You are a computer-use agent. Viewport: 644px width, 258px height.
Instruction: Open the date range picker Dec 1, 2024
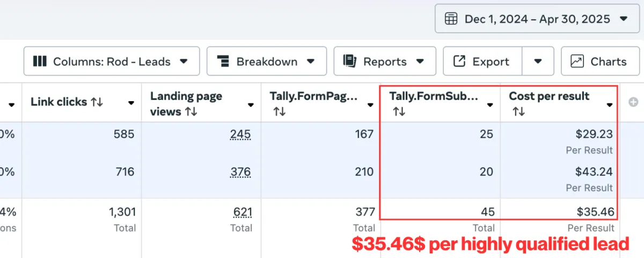(x=537, y=19)
